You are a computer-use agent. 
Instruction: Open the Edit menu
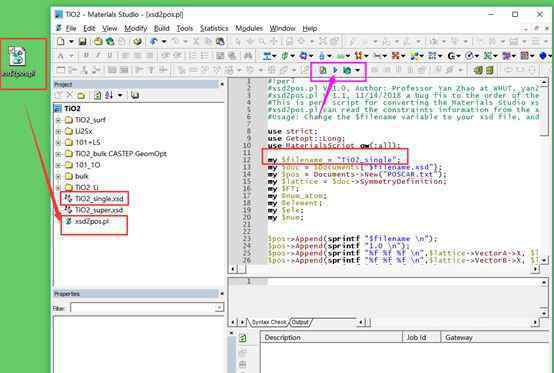pos(89,28)
